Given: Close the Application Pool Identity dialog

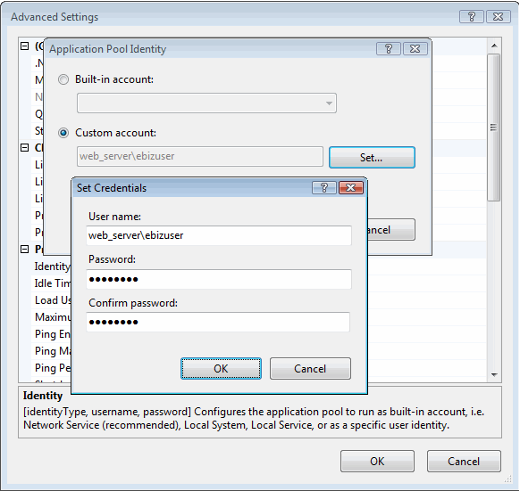Looking at the screenshot, I should [x=415, y=49].
